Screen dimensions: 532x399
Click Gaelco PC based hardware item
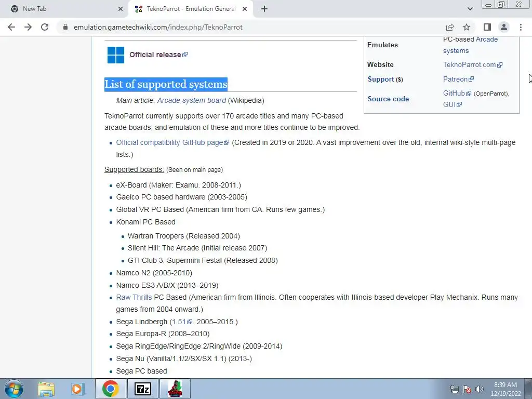181,197
